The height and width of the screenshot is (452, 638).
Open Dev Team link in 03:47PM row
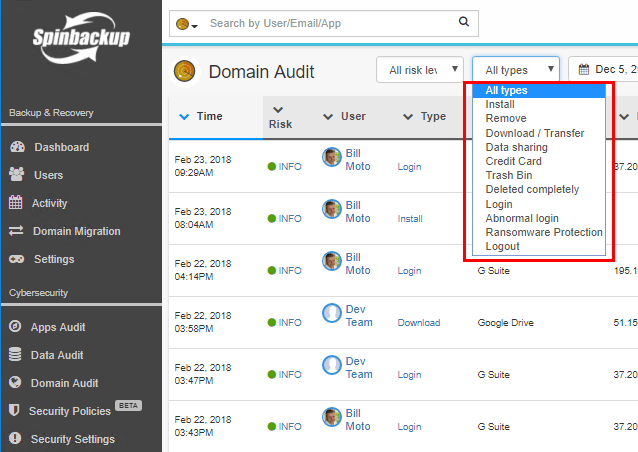(359, 368)
